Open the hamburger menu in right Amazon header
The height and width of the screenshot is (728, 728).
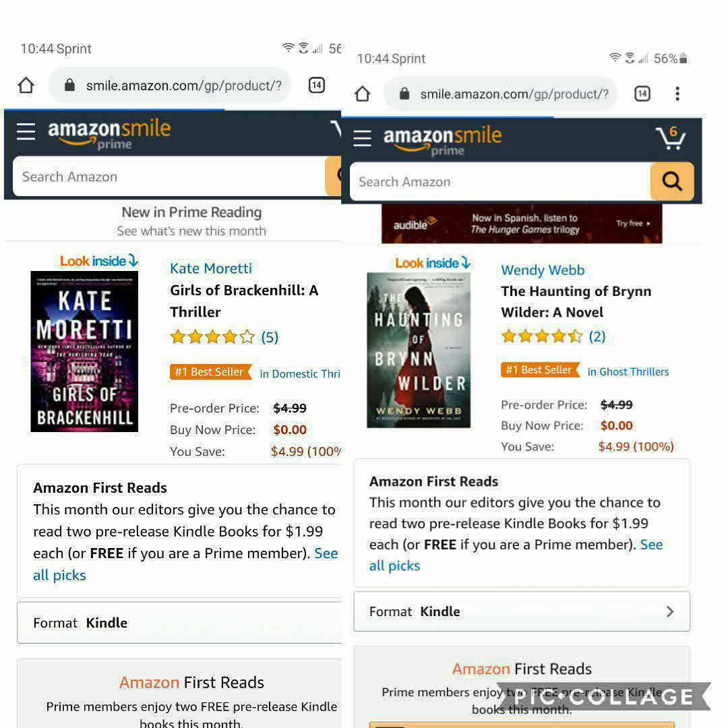[x=362, y=138]
